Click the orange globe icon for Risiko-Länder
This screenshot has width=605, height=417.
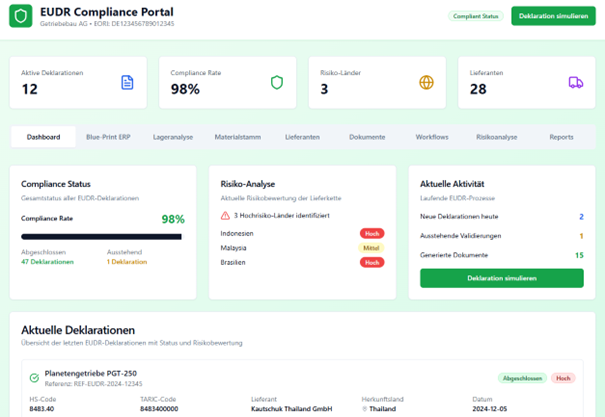pos(426,82)
